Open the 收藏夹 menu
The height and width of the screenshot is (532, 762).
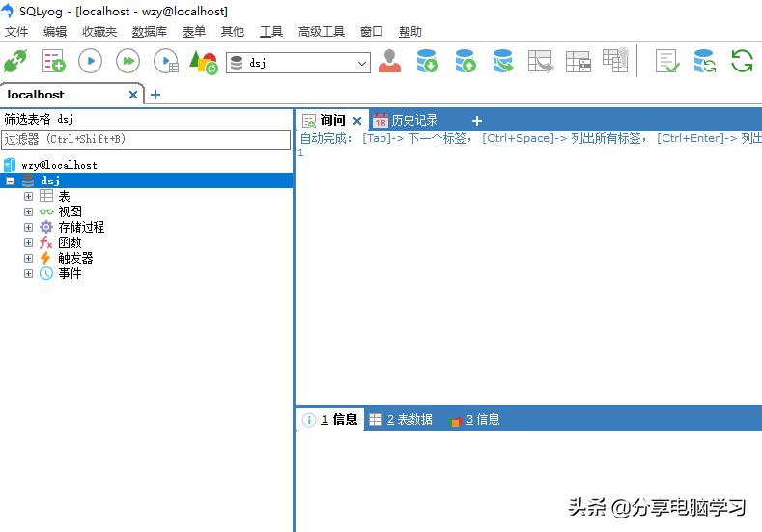tap(99, 32)
